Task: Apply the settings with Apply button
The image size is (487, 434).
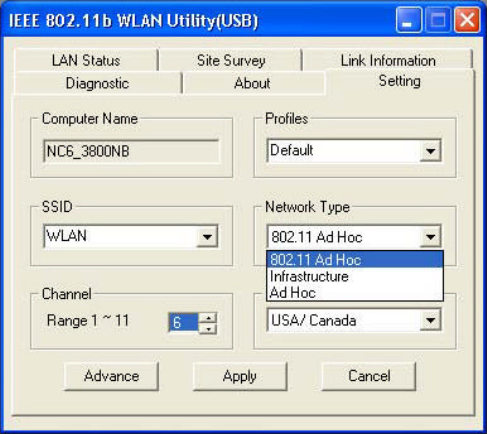Action: click(x=240, y=376)
